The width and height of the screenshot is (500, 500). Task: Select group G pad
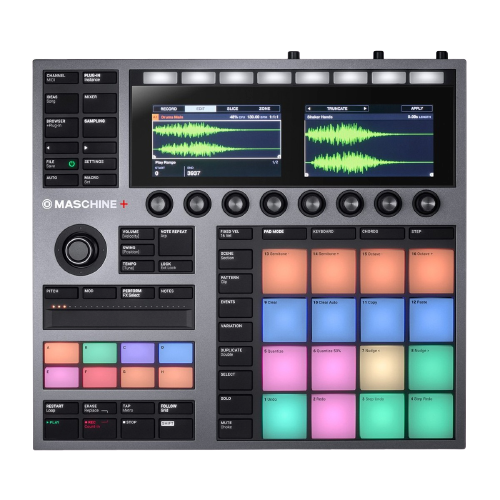138,378
